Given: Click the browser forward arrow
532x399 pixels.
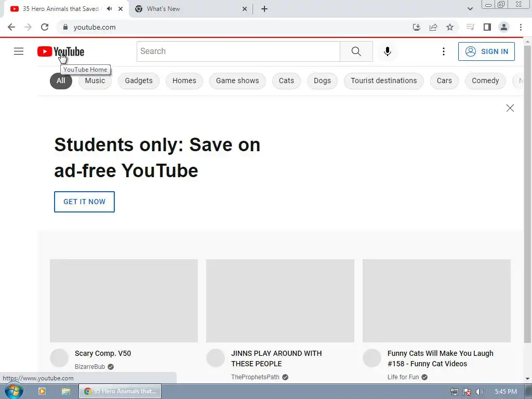Looking at the screenshot, I should click(x=28, y=27).
